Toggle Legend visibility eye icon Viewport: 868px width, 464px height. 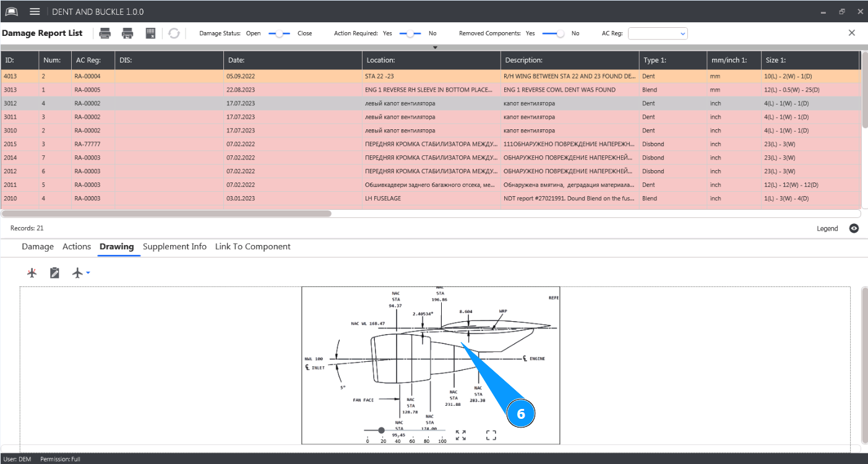coord(854,228)
